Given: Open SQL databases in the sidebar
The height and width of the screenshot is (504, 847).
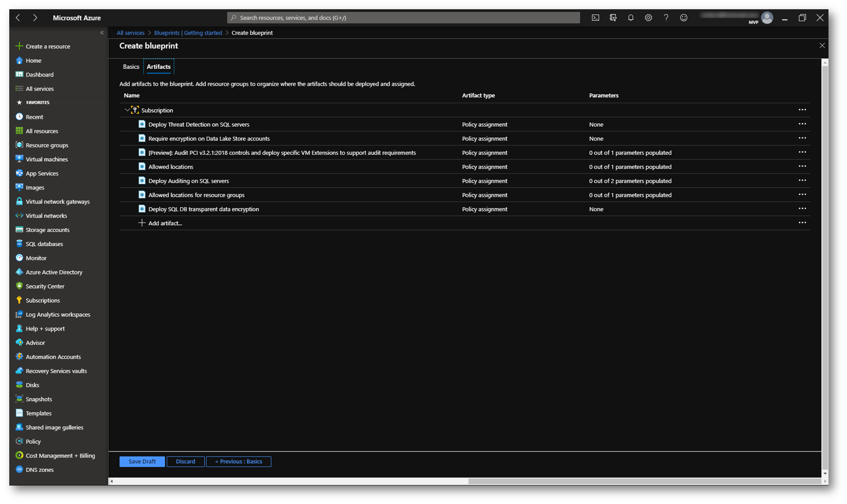Looking at the screenshot, I should (39, 244).
